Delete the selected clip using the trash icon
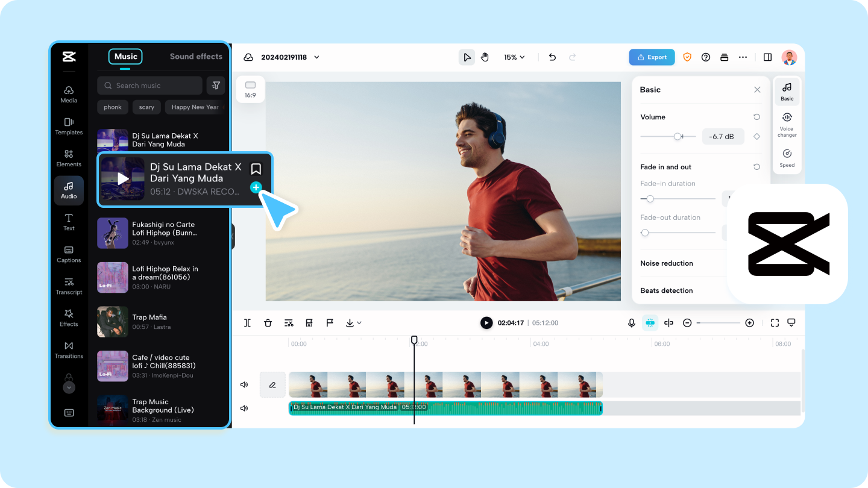The width and height of the screenshot is (868, 488). pyautogui.click(x=268, y=322)
